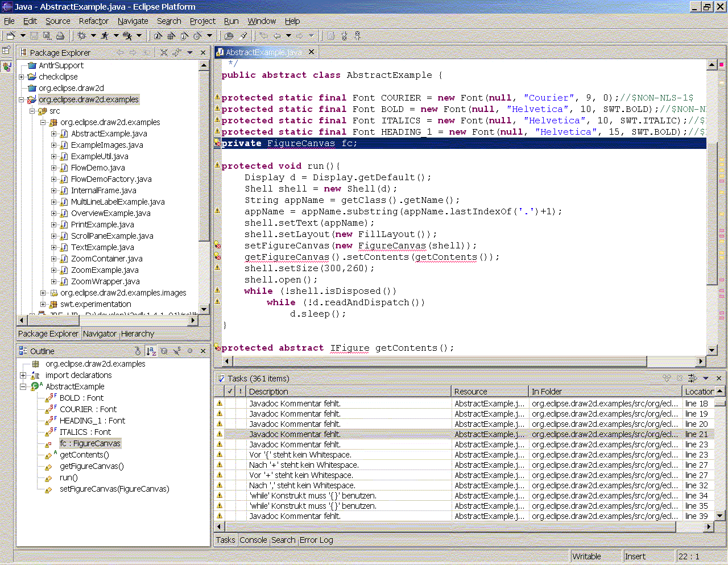Open the Run dropdown arrow
Image resolution: width=728 pixels, height=565 pixels.
[116, 36]
